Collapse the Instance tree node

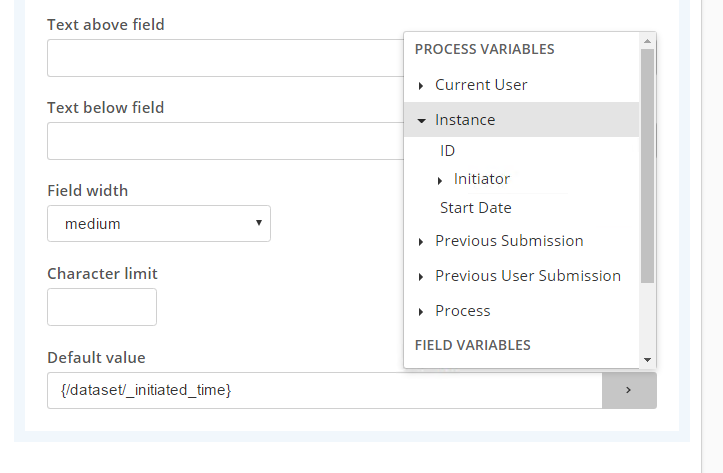421,121
